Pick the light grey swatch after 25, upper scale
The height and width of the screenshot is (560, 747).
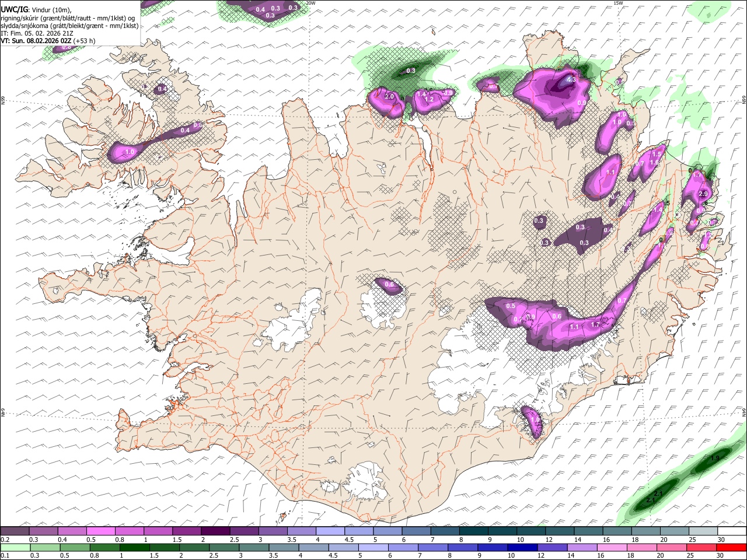(703, 531)
